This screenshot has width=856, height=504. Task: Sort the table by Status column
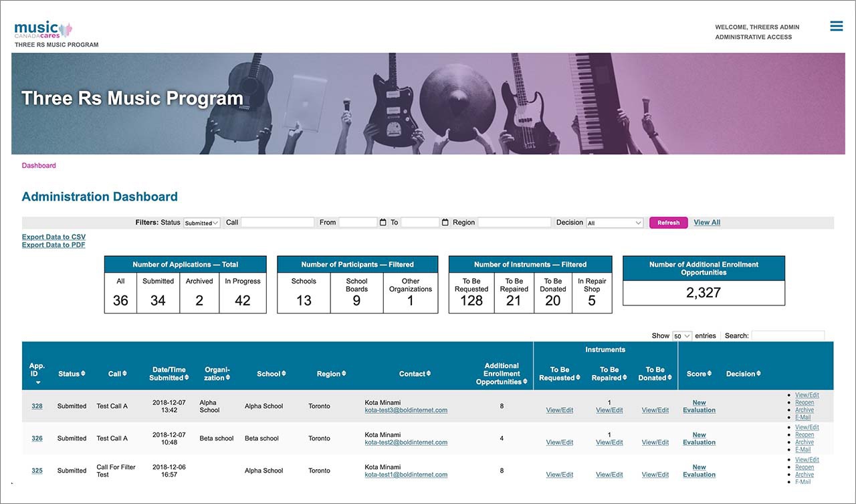click(x=72, y=374)
